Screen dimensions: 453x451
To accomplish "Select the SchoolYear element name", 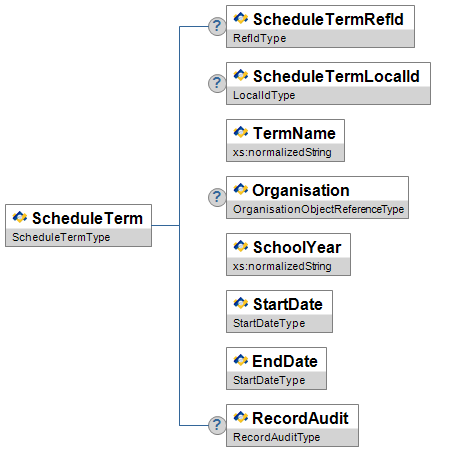I will [297, 248].
